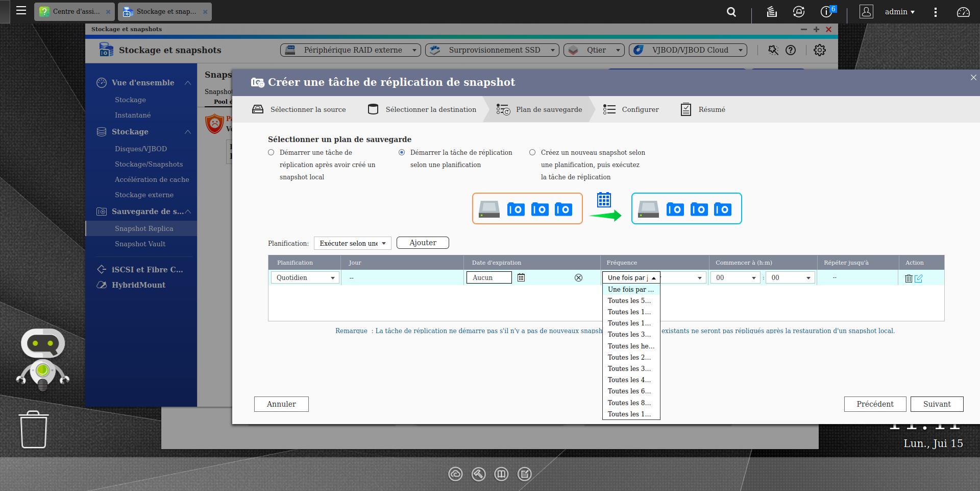Select replication after local snapshot creation option
The image size is (980, 491).
pos(271,152)
